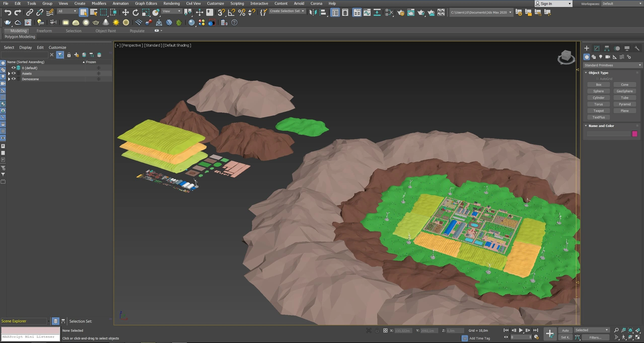644x343 pixels.
Task: Open the Rendering menu
Action: pyautogui.click(x=171, y=4)
